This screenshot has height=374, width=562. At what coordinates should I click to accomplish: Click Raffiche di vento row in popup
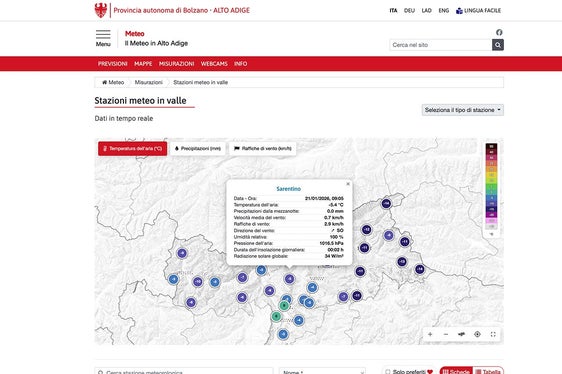click(x=289, y=224)
